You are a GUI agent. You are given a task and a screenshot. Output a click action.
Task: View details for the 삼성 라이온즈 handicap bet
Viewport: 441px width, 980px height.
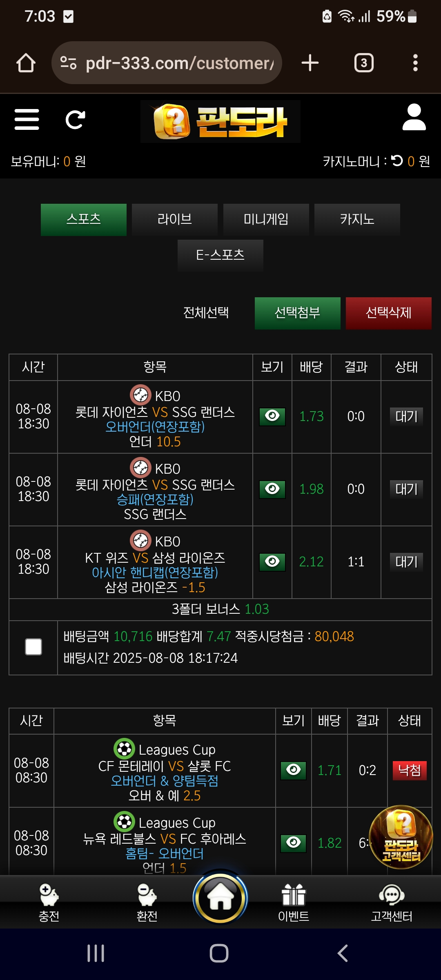click(x=272, y=562)
